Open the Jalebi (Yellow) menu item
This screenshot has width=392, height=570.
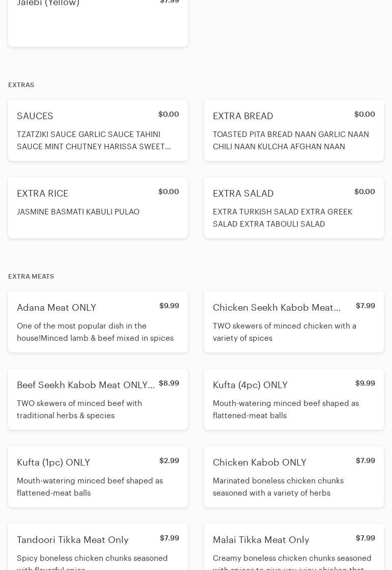tap(98, 20)
